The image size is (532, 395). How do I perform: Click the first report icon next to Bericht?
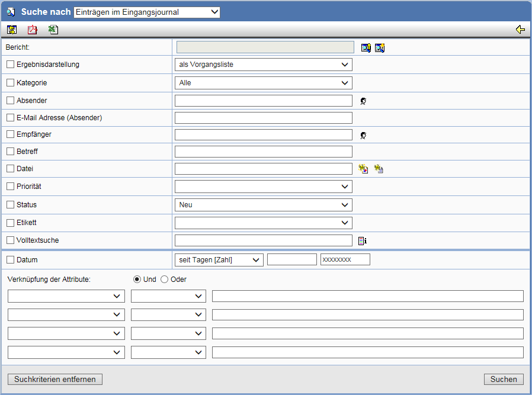click(x=366, y=48)
